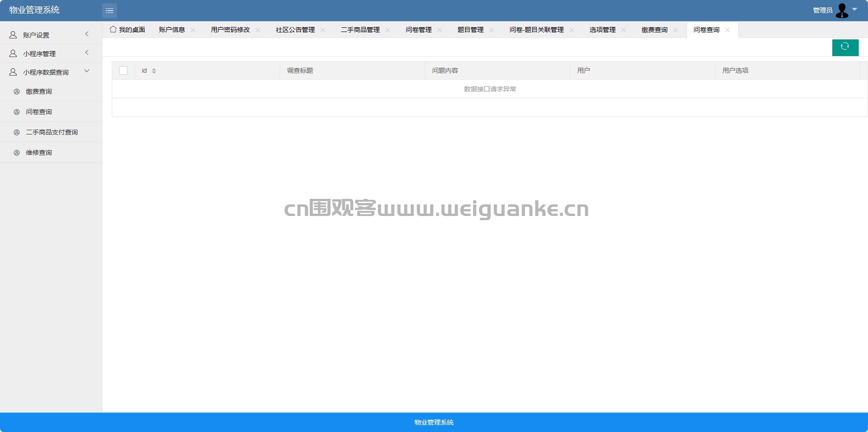868x432 pixels.
Task: Toggle the sidebar menu hamburger icon
Action: point(109,10)
